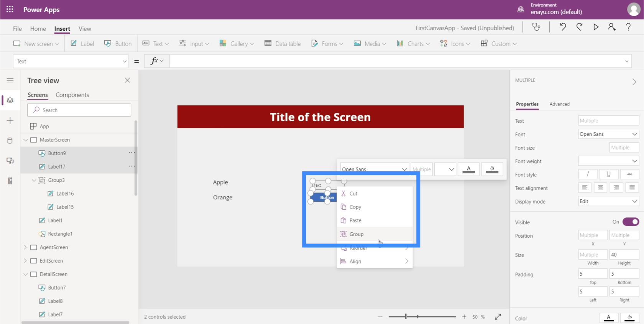
Task: Open Tree view layers sidebar icon
Action: 10,100
